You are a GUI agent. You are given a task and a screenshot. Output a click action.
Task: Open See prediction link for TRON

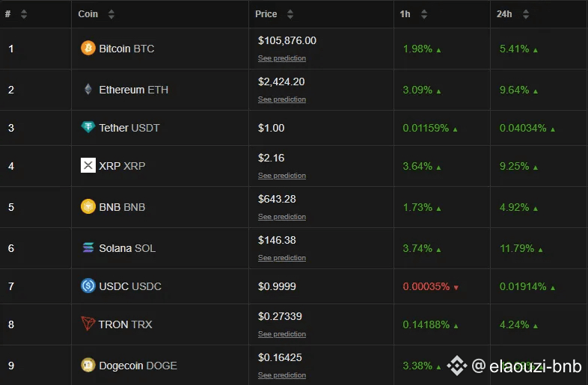point(282,334)
